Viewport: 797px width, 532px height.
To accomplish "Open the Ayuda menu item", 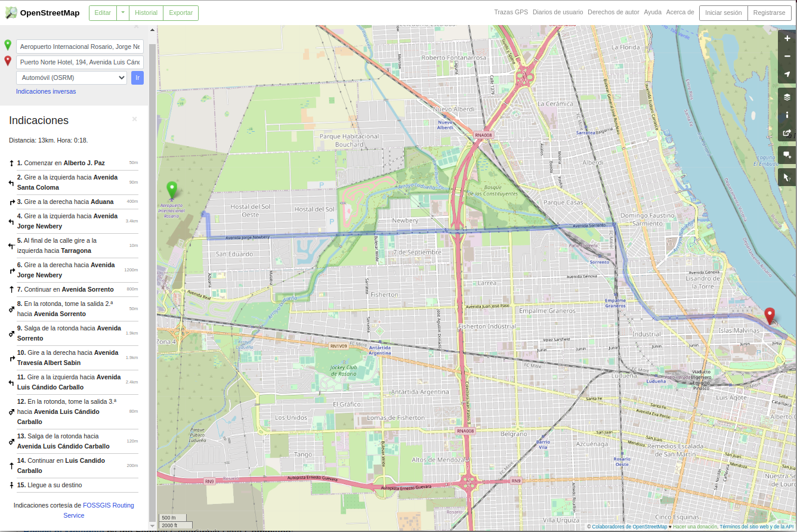I will click(x=653, y=12).
